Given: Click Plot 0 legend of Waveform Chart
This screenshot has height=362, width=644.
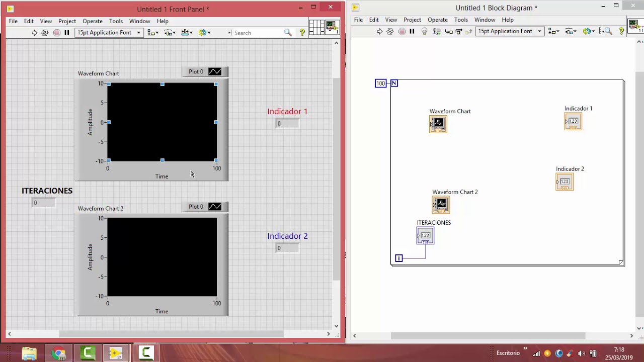Looking at the screenshot, I should (x=205, y=72).
